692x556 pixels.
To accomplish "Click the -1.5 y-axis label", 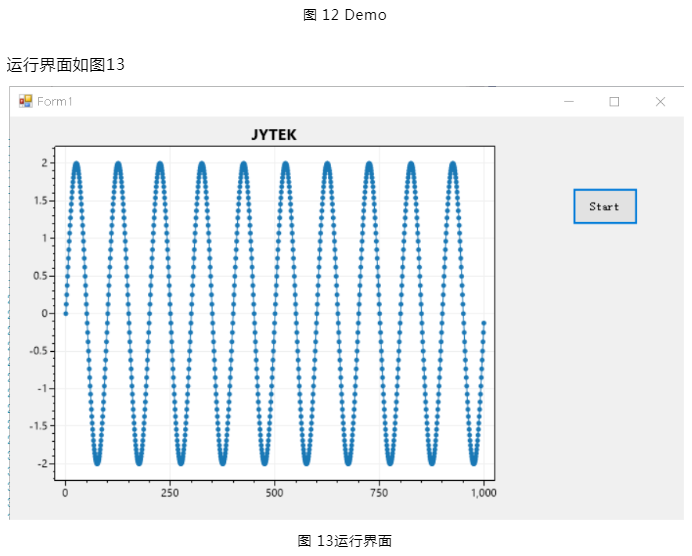I will tap(39, 426).
